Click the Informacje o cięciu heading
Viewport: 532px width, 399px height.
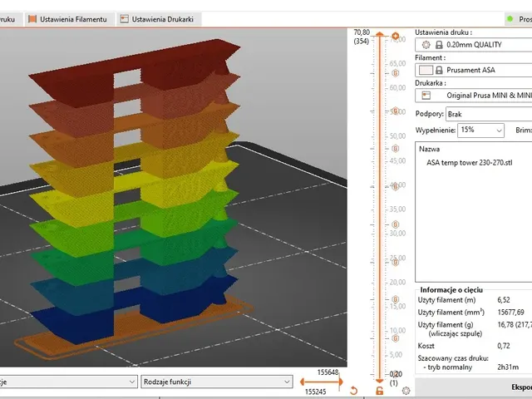[x=451, y=290]
